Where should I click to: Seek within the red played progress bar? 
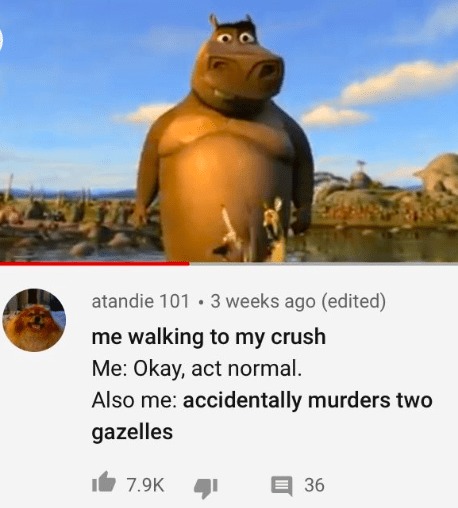[x=95, y=264]
